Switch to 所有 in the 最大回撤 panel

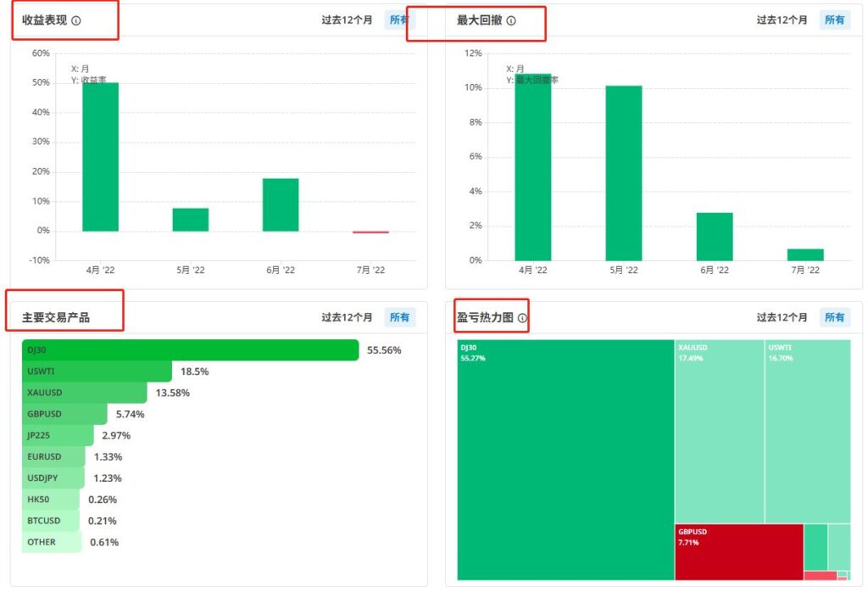(x=835, y=20)
